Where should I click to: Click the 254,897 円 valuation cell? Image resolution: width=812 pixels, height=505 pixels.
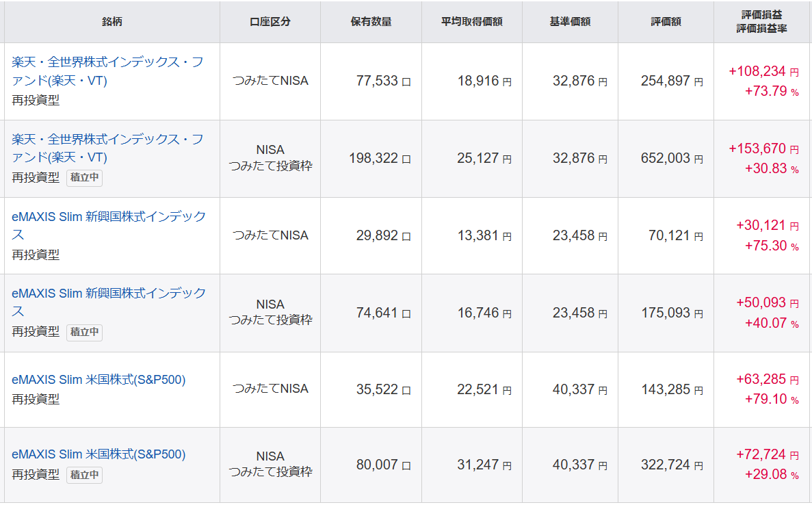(671, 81)
